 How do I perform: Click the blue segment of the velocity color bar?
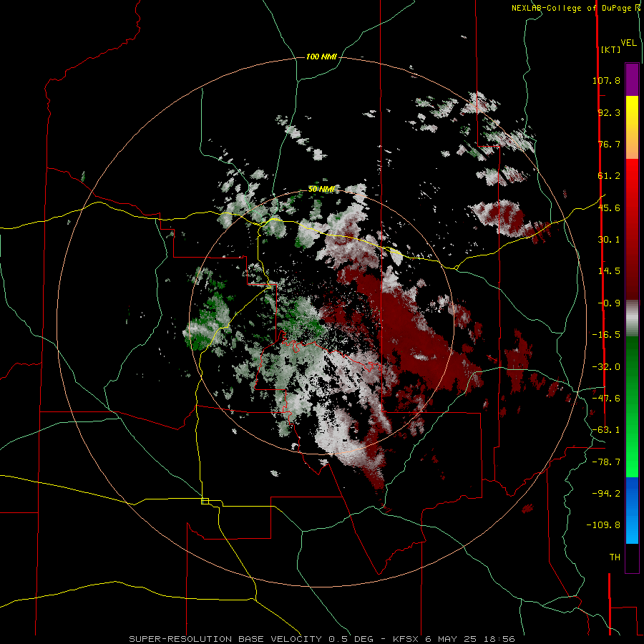[x=632, y=510]
